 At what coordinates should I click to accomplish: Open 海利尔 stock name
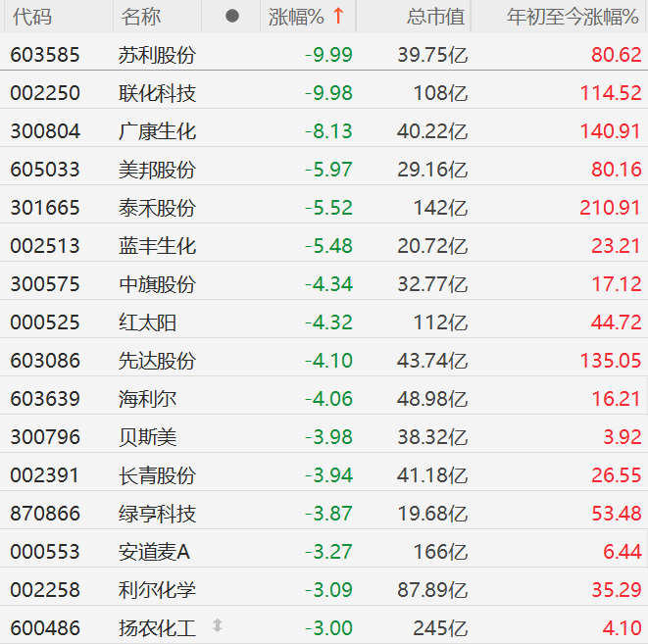point(147,399)
